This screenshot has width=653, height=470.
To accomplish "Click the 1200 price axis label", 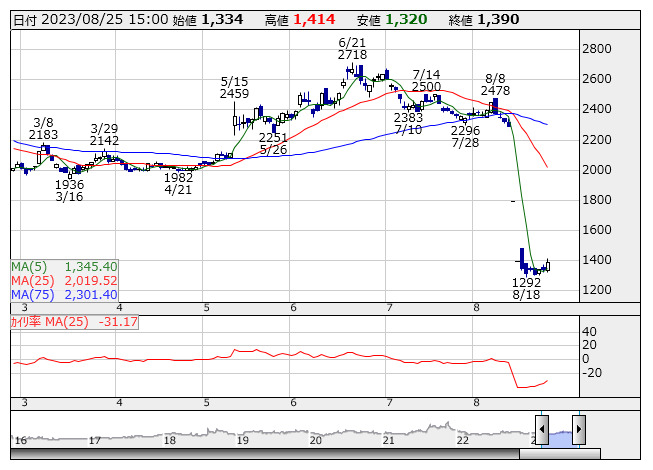I will [x=596, y=290].
